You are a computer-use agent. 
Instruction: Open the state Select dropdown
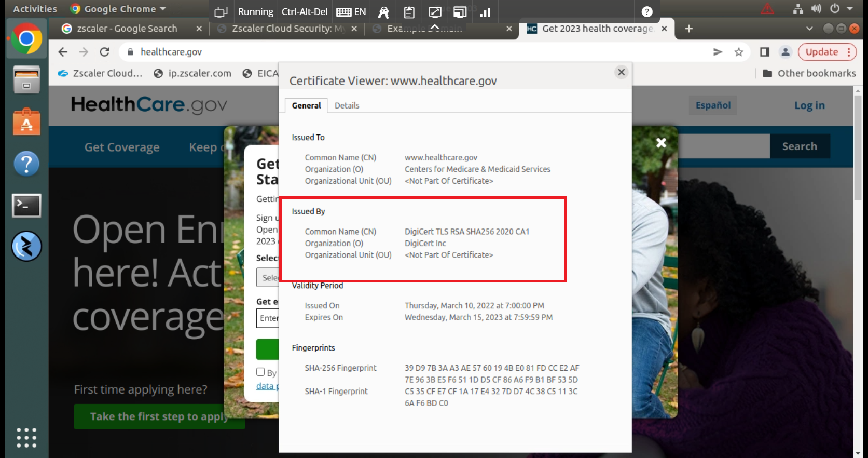268,277
